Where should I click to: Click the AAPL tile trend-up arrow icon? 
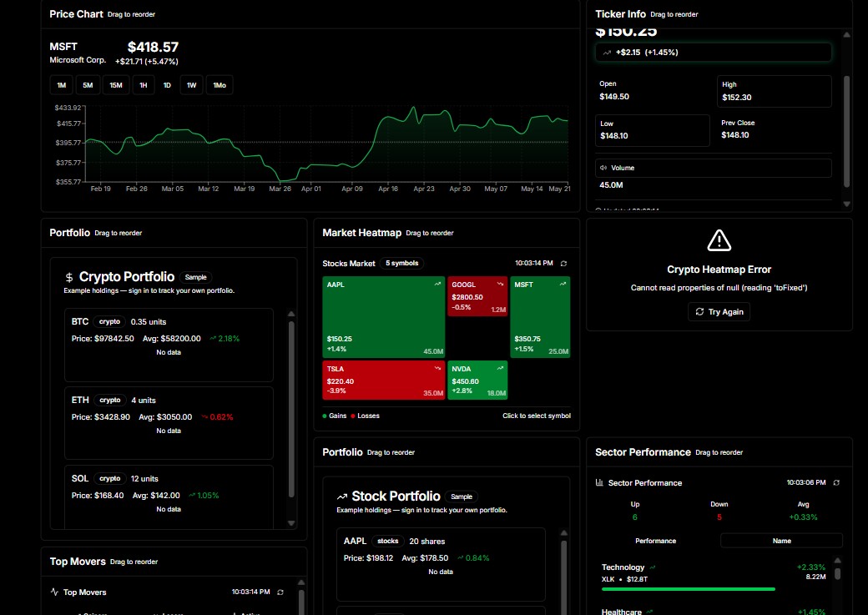pyautogui.click(x=437, y=284)
